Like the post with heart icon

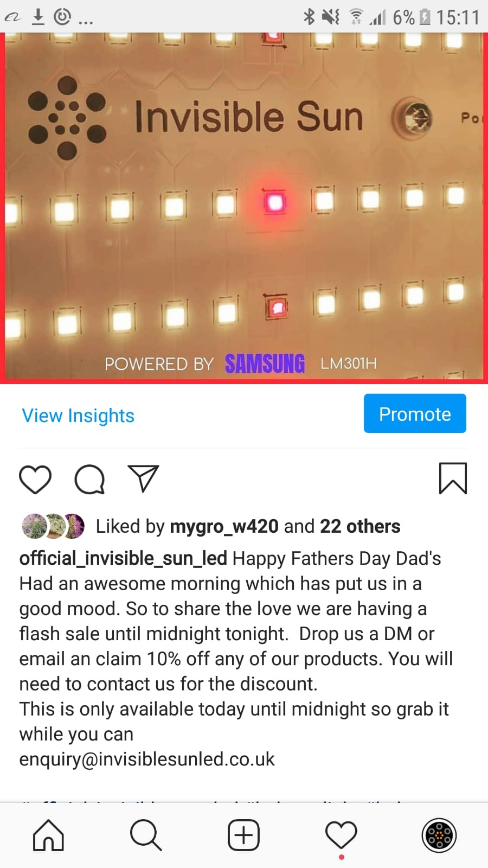coord(35,480)
